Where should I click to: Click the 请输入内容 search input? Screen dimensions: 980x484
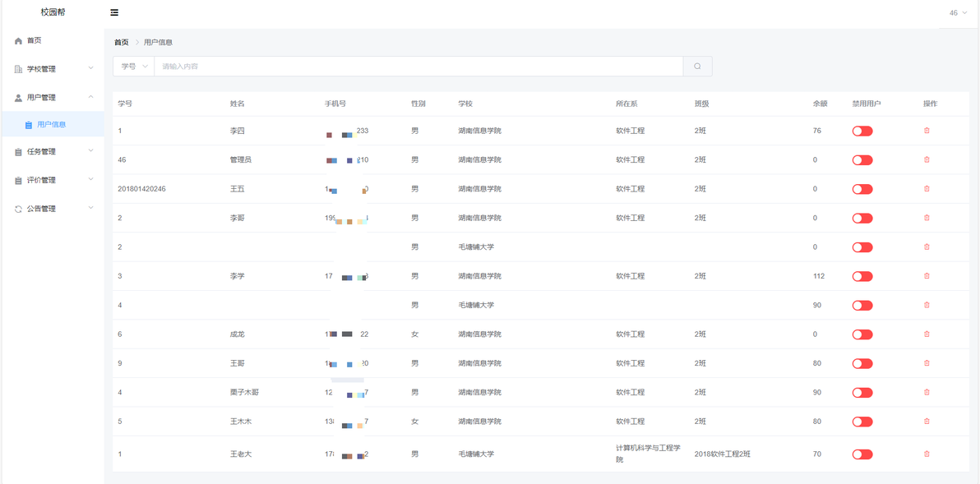click(x=418, y=67)
